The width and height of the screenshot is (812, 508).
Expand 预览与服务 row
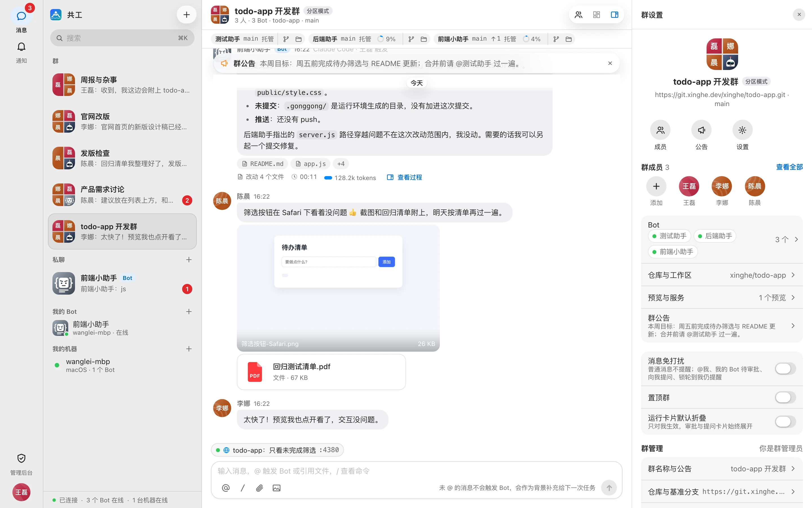(x=722, y=298)
